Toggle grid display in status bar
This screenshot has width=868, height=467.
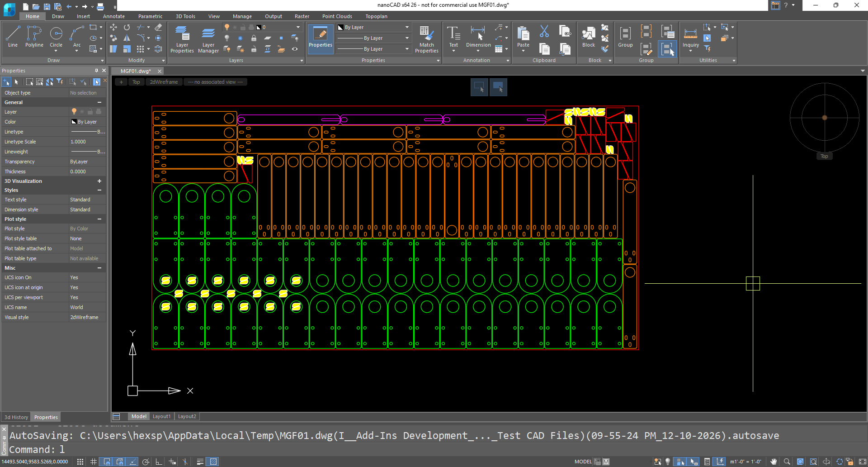(94, 462)
